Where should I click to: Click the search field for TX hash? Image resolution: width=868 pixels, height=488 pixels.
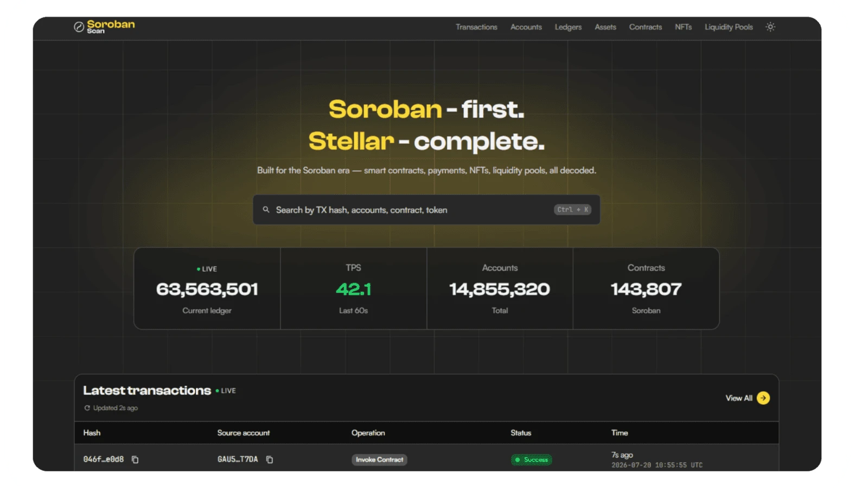(426, 210)
